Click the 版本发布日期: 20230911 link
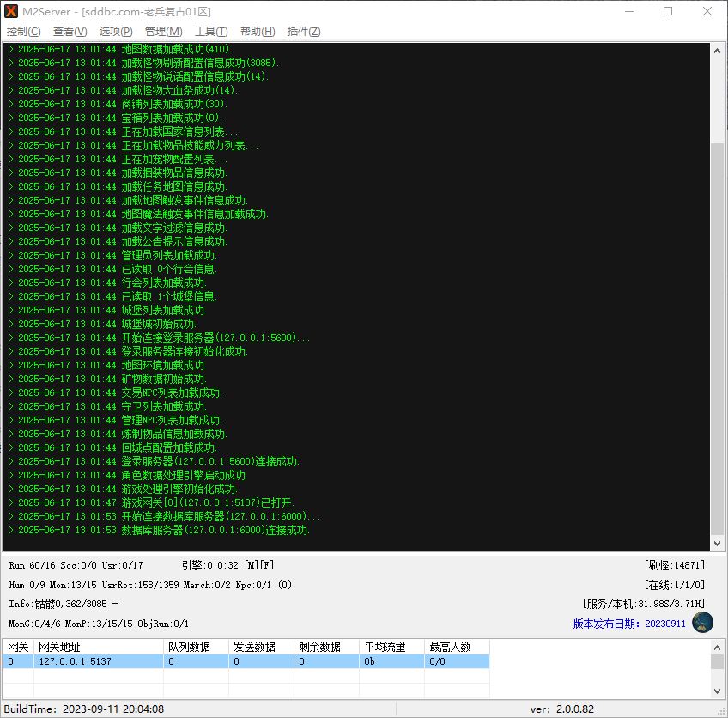The width and height of the screenshot is (728, 718). [x=629, y=624]
